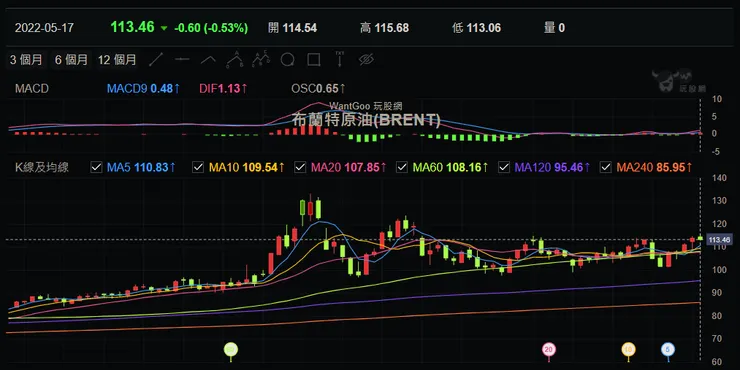Select the rectangle drawing tool

tap(314, 59)
